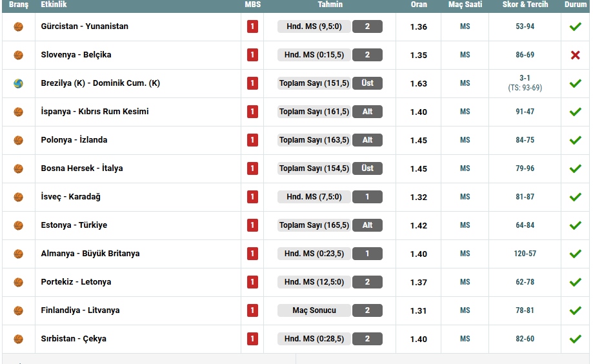
Task: Click Hnd. MS (0:23,5) prediction label
Action: [314, 254]
